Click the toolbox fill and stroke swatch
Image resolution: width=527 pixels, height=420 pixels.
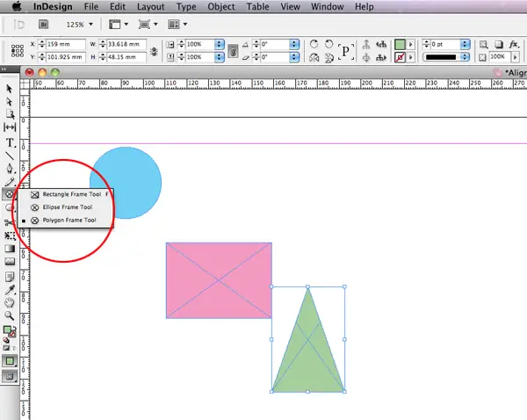coord(9,331)
